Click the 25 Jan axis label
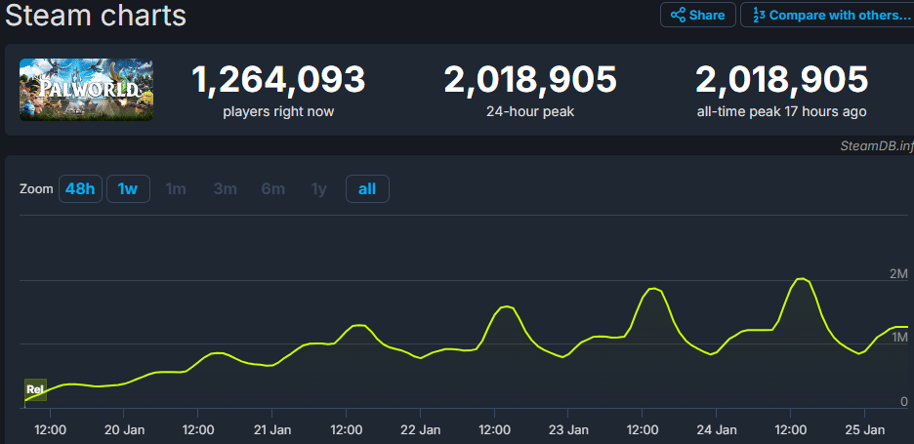 tap(864, 431)
